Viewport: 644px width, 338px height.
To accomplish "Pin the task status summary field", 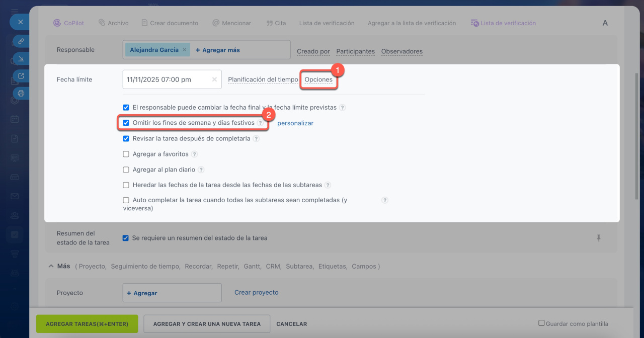I will coord(598,238).
